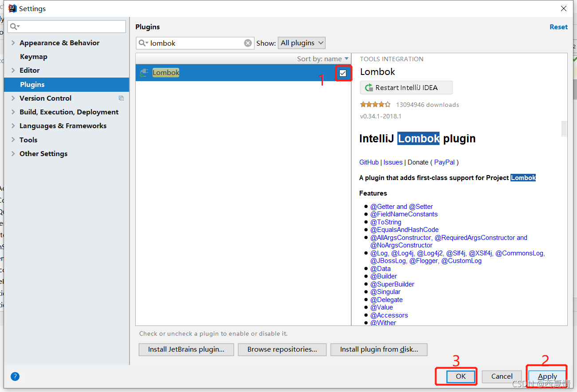577x392 pixels.
Task: Click the TOOLS INTEGRATION category label
Action: click(x=392, y=59)
